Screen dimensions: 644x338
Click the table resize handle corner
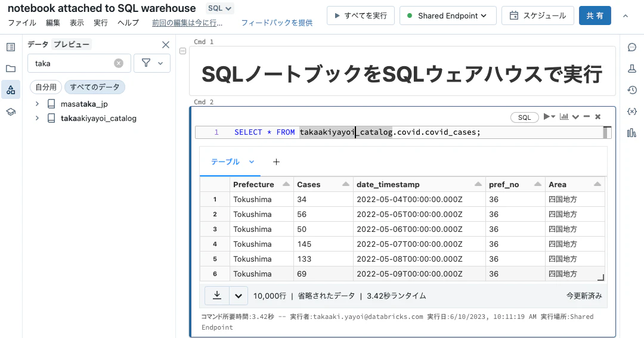[x=601, y=278]
